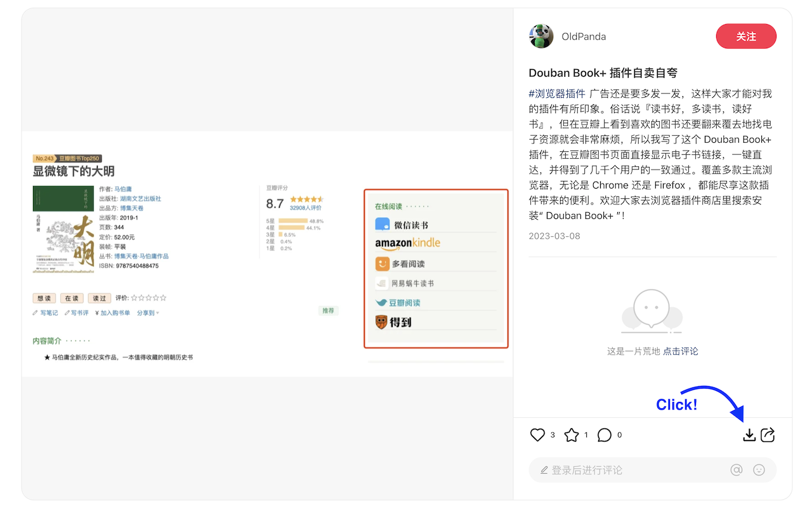Click the red 关注 follow button
Image resolution: width=812 pixels, height=508 pixels.
click(x=746, y=36)
